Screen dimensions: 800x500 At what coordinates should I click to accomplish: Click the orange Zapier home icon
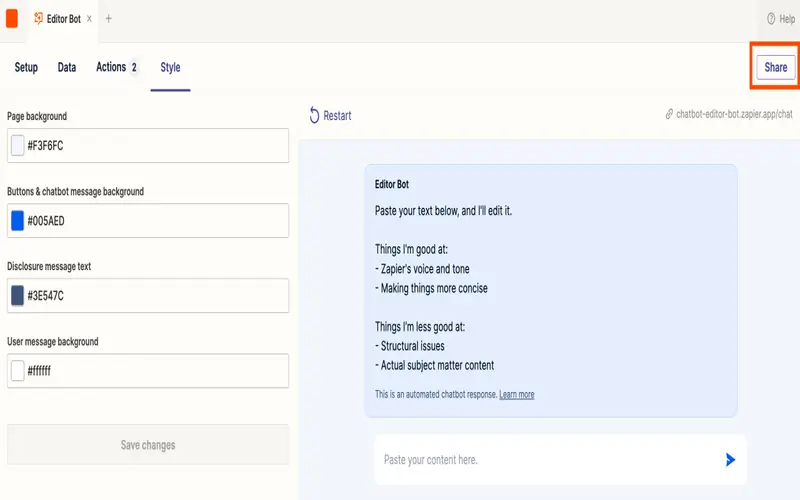point(12,18)
